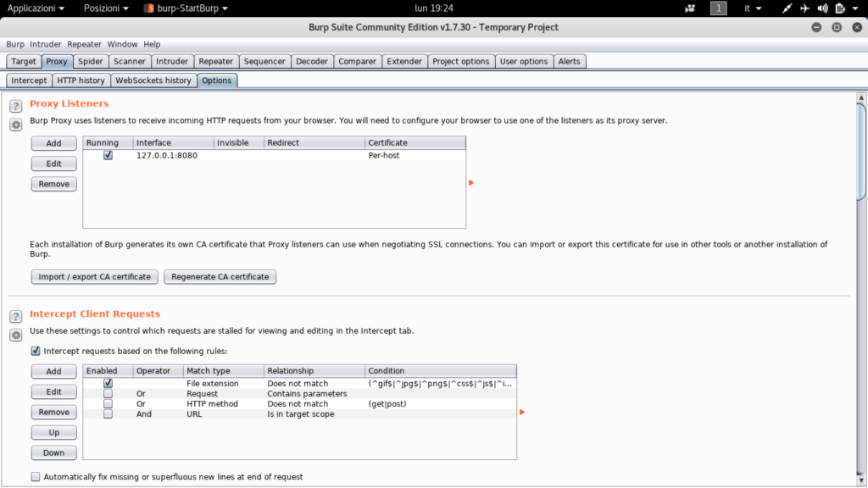Click the Certificate column header
The image size is (868, 488).
[x=415, y=142]
